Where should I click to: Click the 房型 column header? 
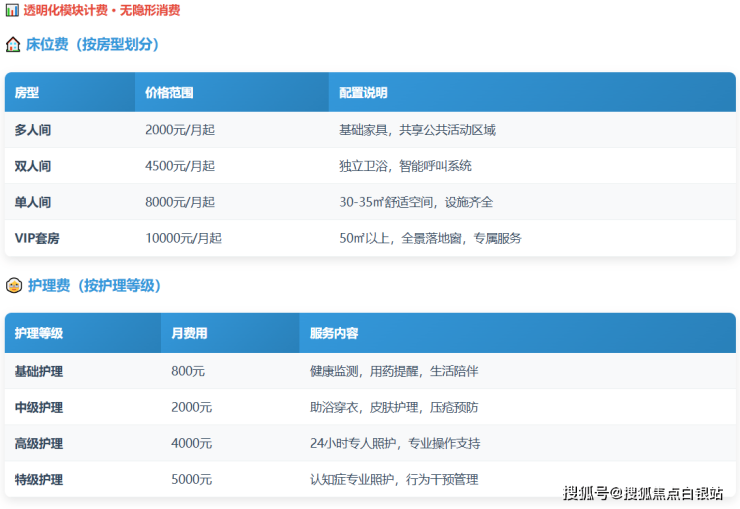27,93
